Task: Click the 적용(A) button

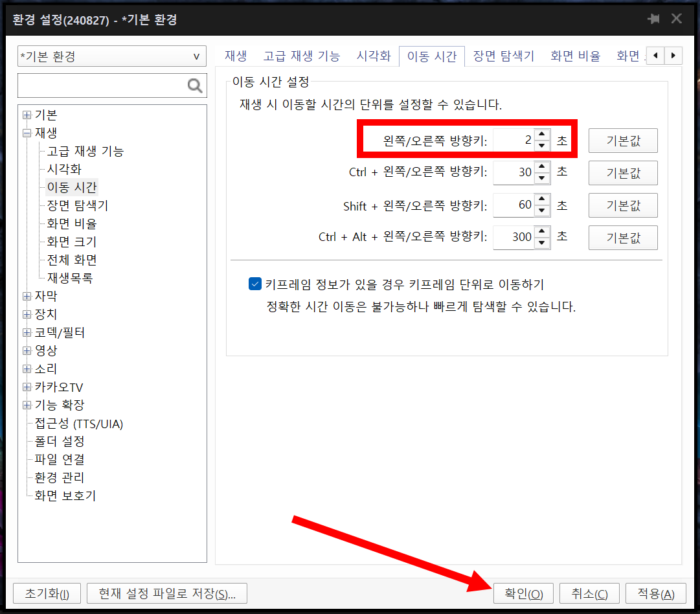Action: tap(656, 593)
